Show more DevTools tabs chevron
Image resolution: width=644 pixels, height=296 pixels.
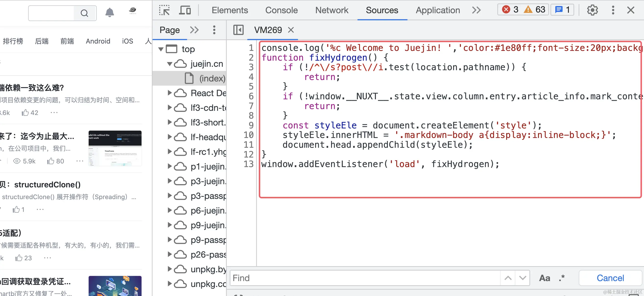[x=476, y=10]
